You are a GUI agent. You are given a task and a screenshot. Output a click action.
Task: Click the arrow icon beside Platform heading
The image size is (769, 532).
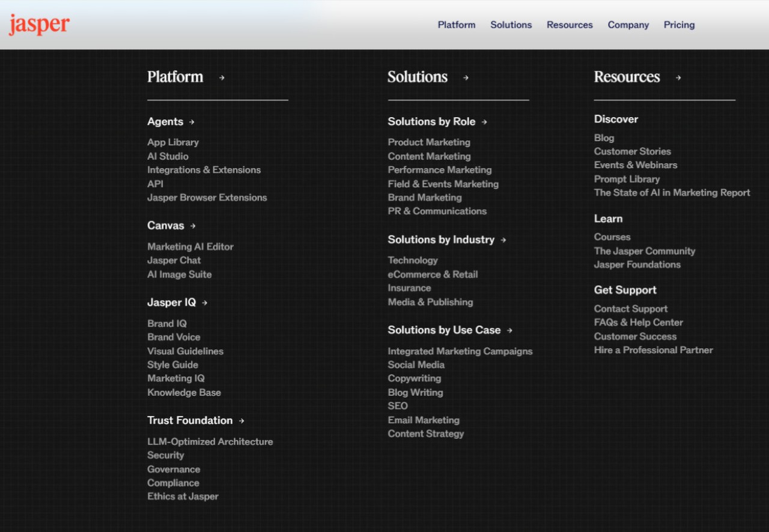pyautogui.click(x=222, y=77)
